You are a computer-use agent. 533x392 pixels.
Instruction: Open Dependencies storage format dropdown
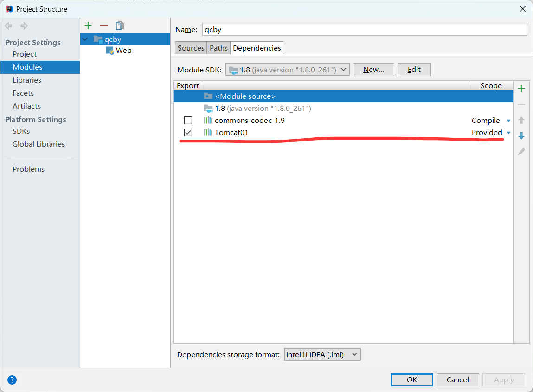(322, 354)
